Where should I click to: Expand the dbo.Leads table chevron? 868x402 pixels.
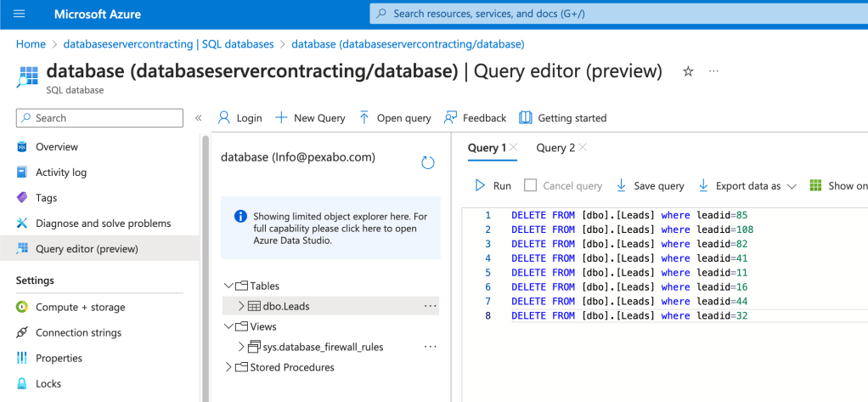tap(241, 306)
